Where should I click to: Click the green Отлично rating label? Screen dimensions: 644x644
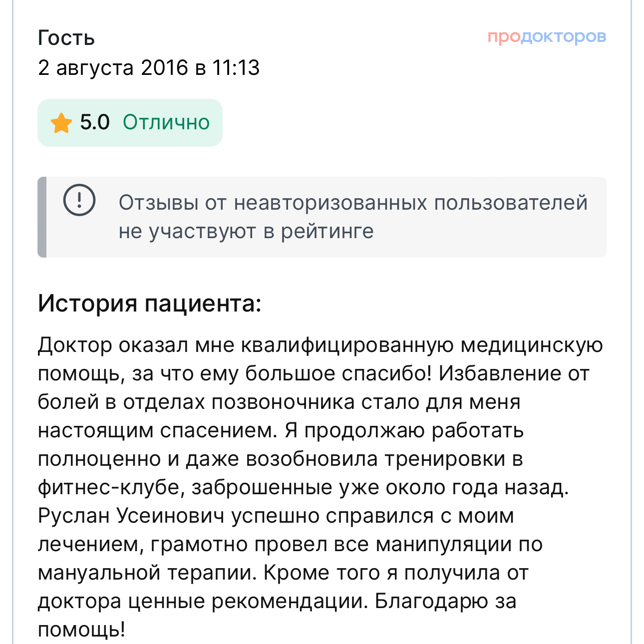[166, 122]
